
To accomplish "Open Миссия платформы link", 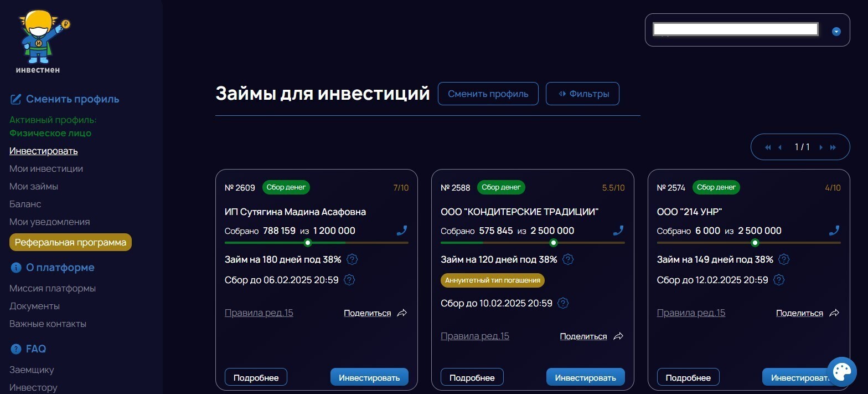I will [x=53, y=288].
